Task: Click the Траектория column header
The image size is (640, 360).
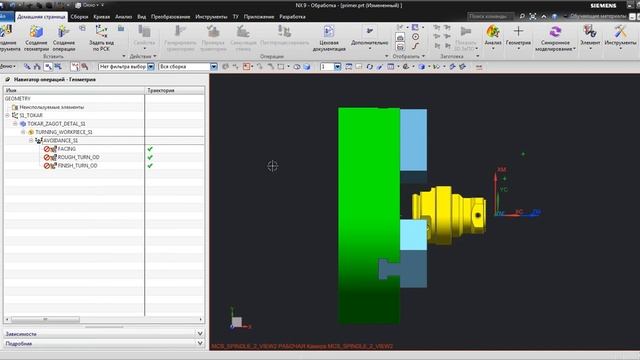Action: (175, 90)
